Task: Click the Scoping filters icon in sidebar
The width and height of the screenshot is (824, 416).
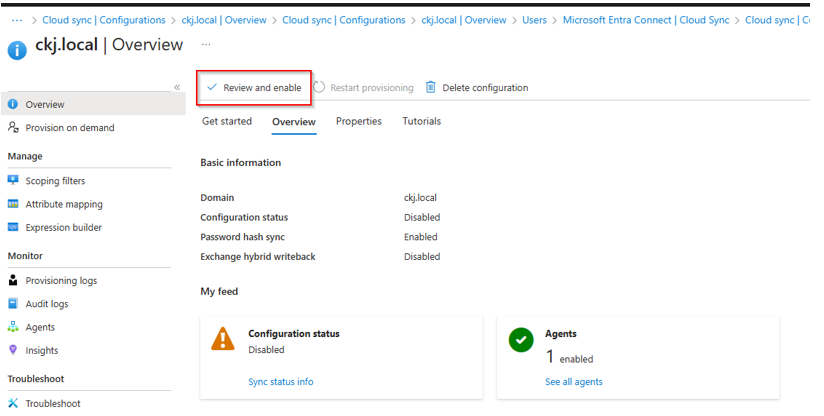Action: (x=13, y=181)
